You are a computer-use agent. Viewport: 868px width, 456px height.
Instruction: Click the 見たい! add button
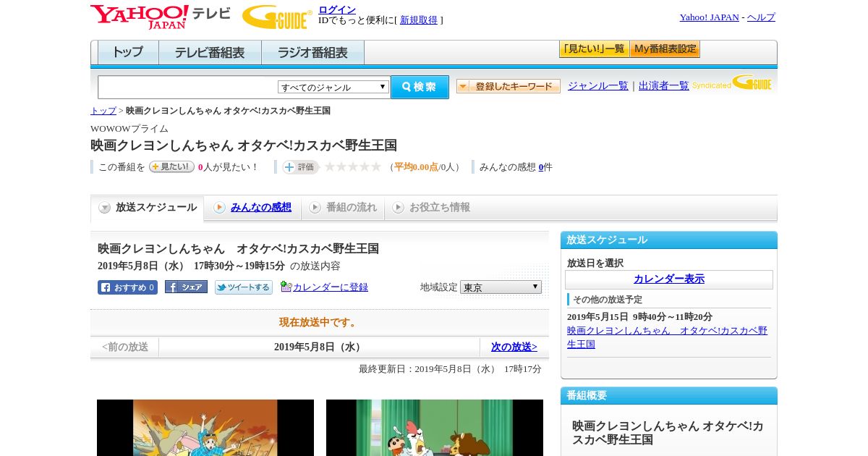[x=171, y=166]
